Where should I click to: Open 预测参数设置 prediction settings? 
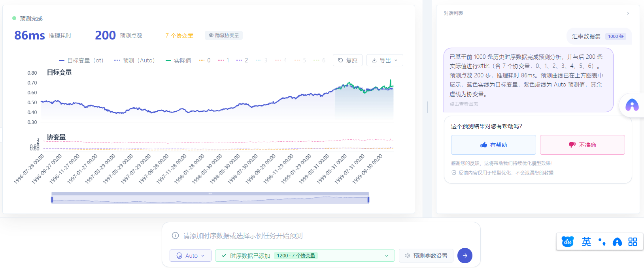tap(426, 256)
